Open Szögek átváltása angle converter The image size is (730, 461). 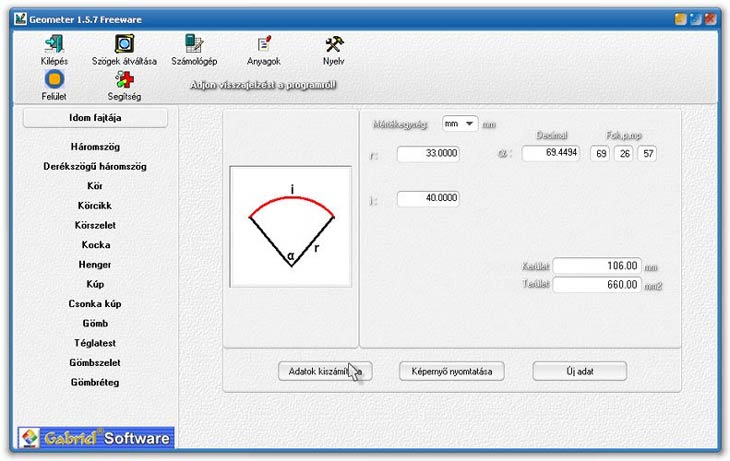click(124, 44)
